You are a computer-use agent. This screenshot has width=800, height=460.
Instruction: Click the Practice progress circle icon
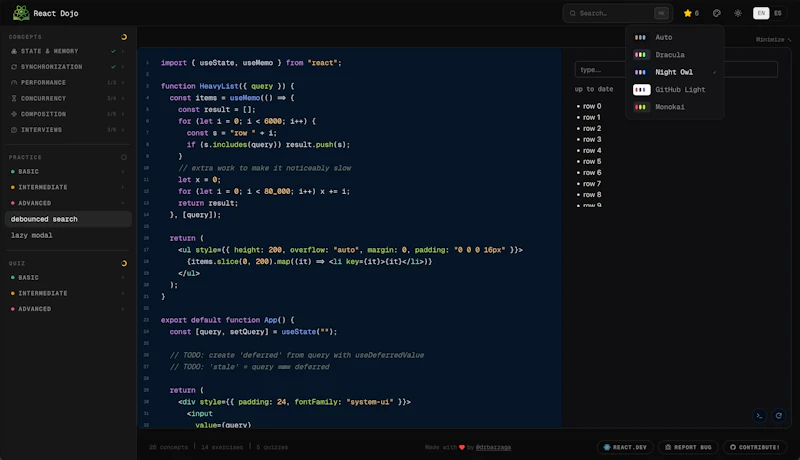tap(123, 157)
